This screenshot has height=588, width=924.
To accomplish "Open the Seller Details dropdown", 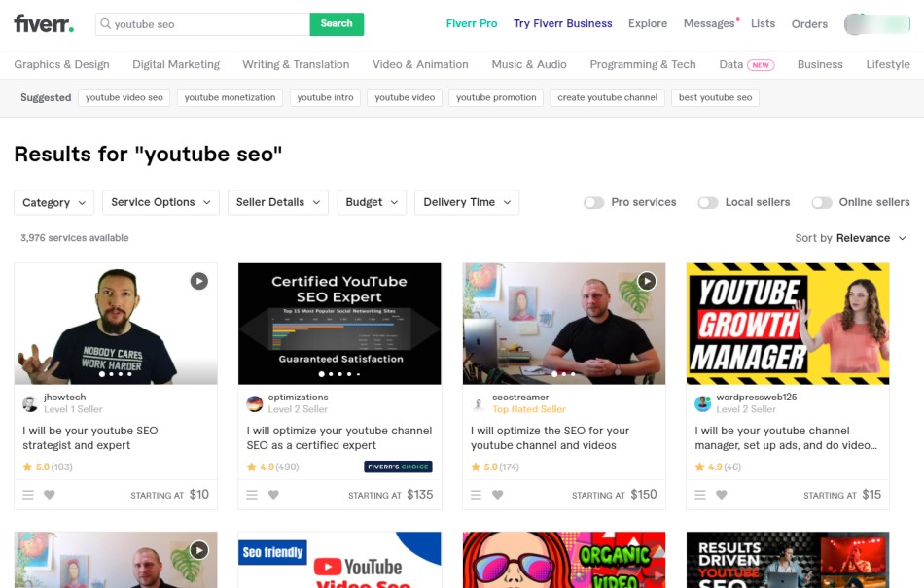I will [x=278, y=202].
